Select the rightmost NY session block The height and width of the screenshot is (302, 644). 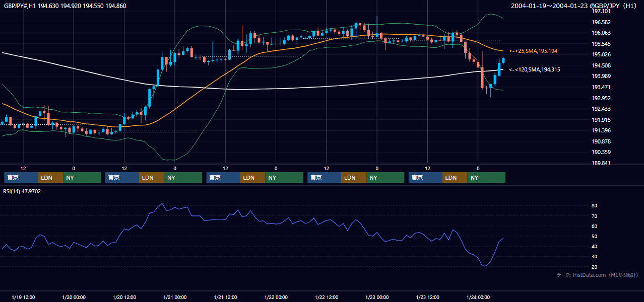tap(486, 178)
